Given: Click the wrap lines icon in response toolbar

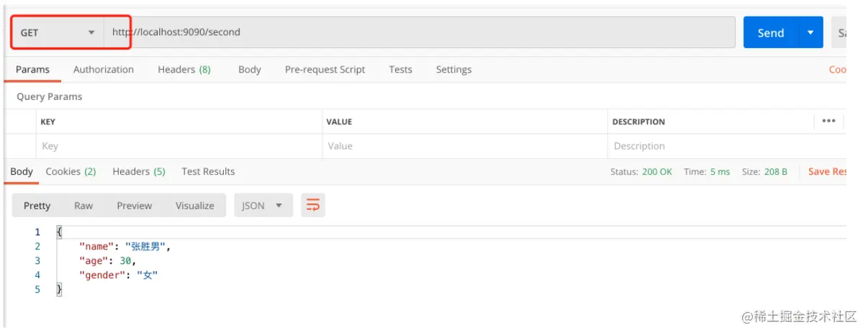Looking at the screenshot, I should tap(312, 206).
